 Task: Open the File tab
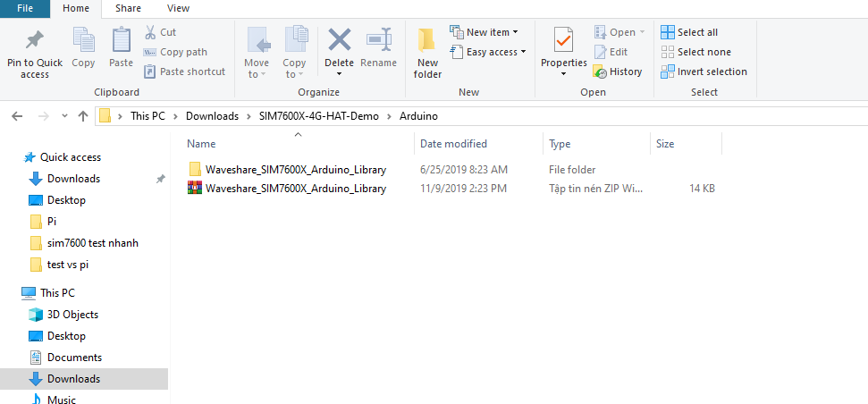click(x=25, y=8)
